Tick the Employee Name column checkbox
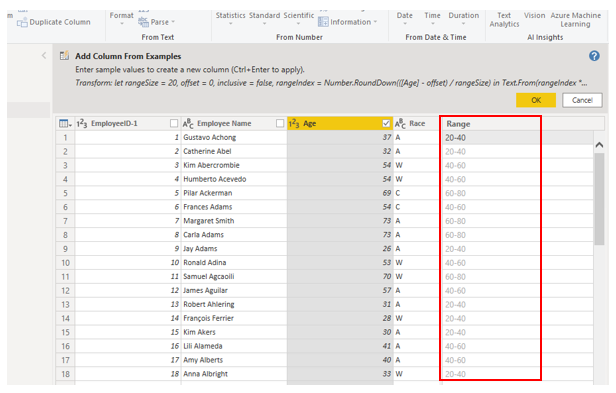Screen dimensions: 616x393 (x=280, y=123)
